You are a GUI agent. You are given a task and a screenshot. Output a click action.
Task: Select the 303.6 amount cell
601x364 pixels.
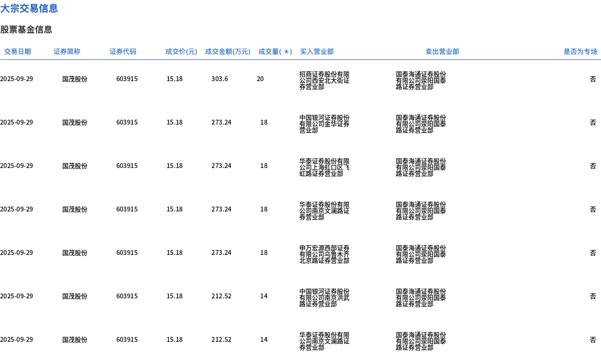tap(220, 79)
